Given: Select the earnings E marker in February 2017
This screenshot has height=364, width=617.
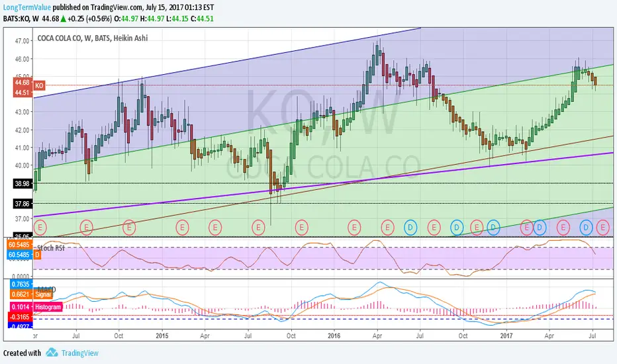Looking at the screenshot, I should (526, 227).
